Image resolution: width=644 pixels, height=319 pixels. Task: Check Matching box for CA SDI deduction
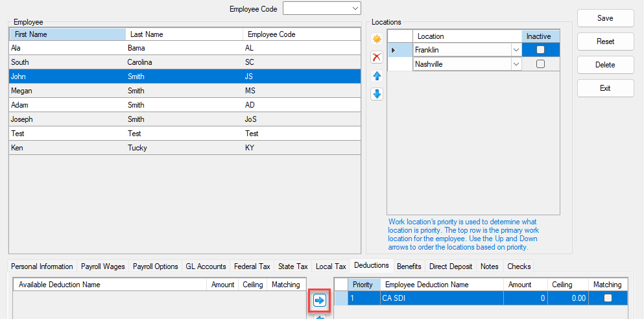tap(608, 298)
